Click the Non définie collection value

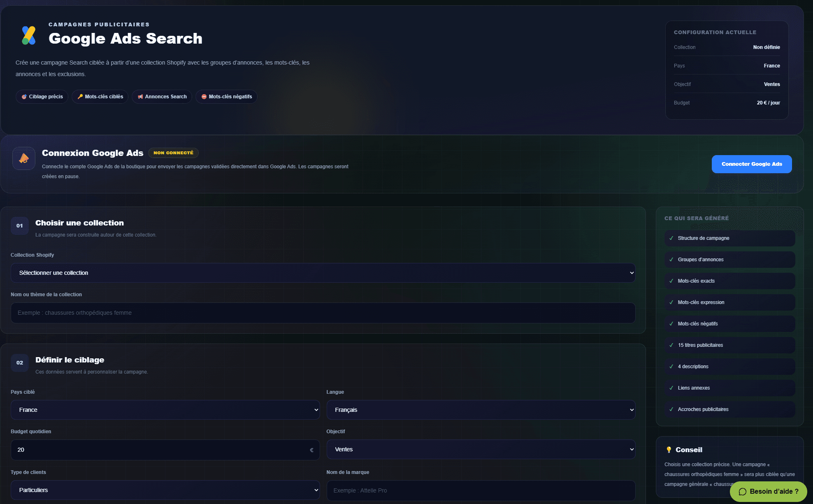(767, 47)
